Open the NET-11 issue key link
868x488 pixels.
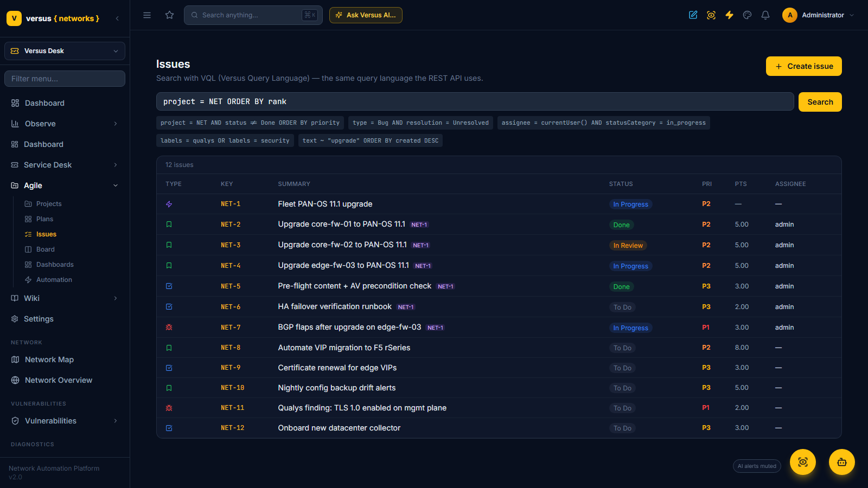click(x=232, y=408)
